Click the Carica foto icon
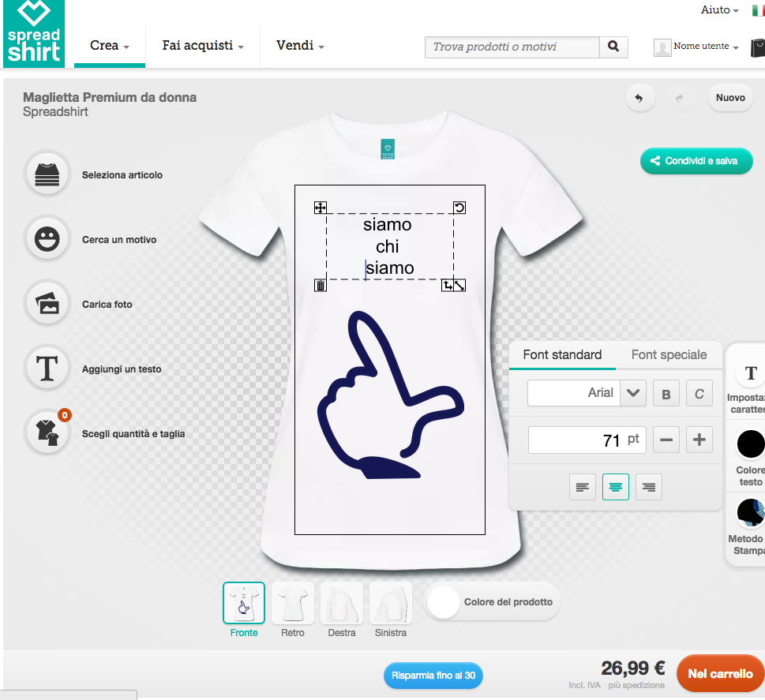 point(48,303)
